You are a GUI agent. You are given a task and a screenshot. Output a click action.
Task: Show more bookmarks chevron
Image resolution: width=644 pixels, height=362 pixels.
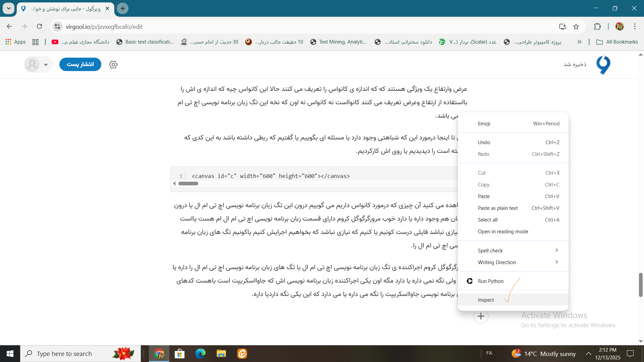coord(579,42)
